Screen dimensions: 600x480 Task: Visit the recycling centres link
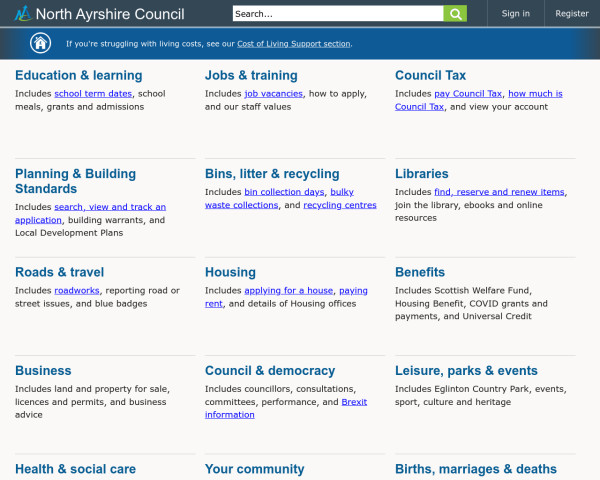(x=340, y=205)
